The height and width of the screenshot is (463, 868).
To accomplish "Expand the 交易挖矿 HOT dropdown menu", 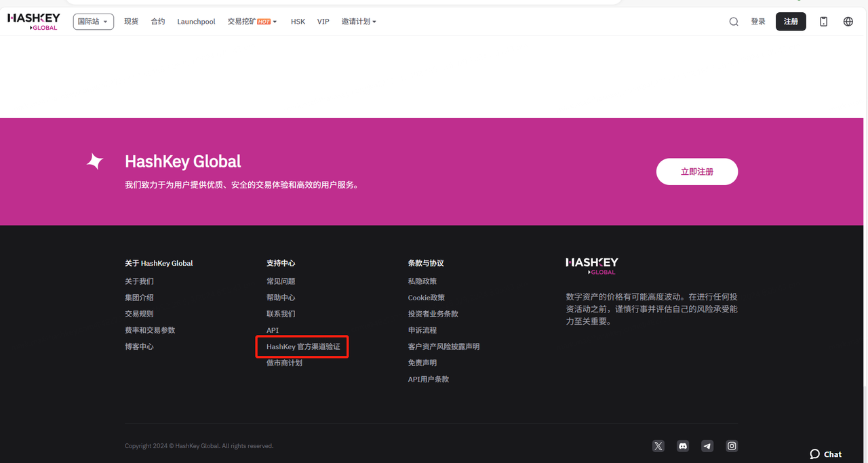I will point(252,22).
